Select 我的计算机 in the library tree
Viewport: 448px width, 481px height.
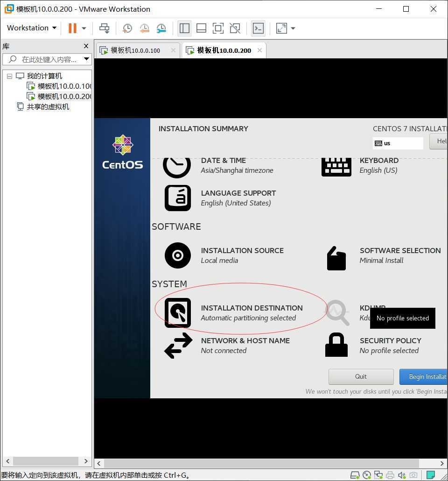[x=44, y=76]
